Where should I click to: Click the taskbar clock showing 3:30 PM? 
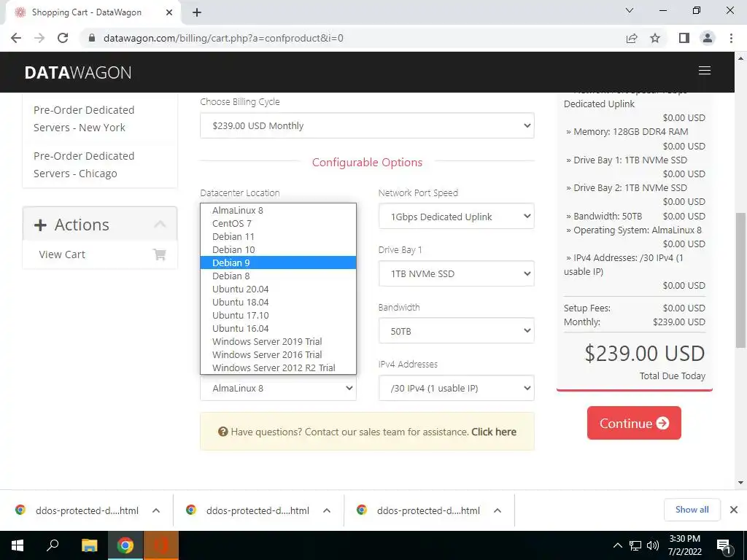684,545
